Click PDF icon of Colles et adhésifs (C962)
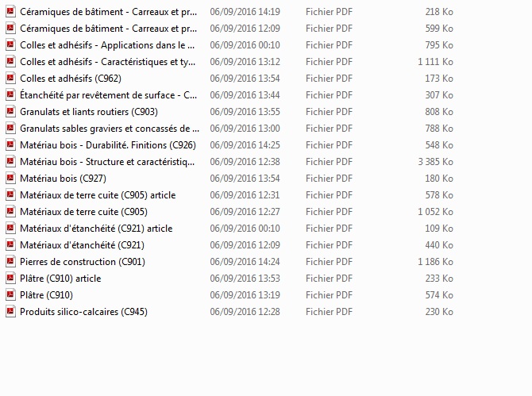This screenshot has width=532, height=396. tap(10, 79)
